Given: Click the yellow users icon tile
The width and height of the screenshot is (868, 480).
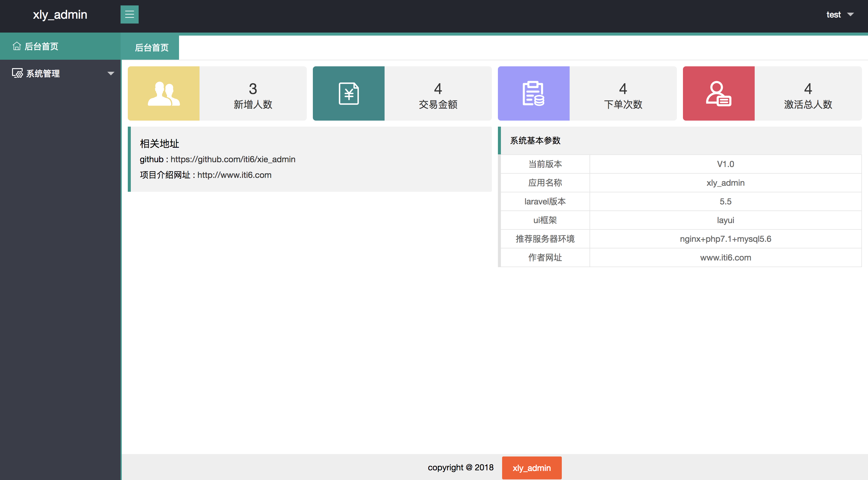Looking at the screenshot, I should (163, 93).
